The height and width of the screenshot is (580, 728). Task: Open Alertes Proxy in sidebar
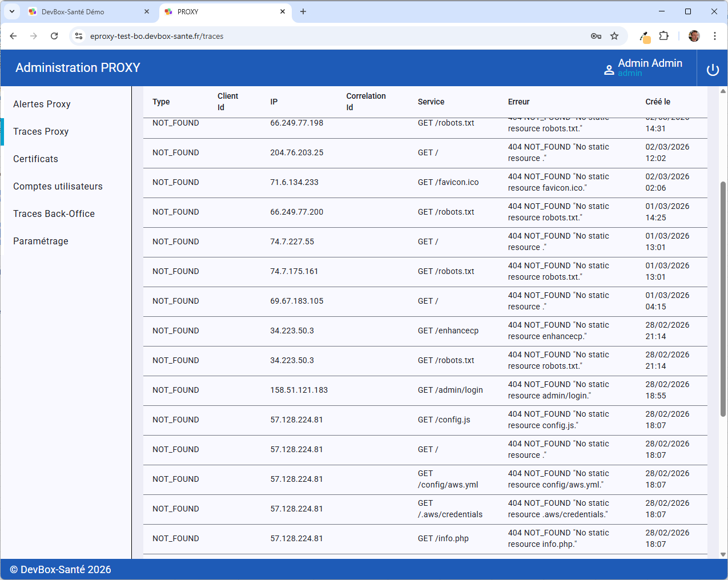pyautogui.click(x=42, y=104)
